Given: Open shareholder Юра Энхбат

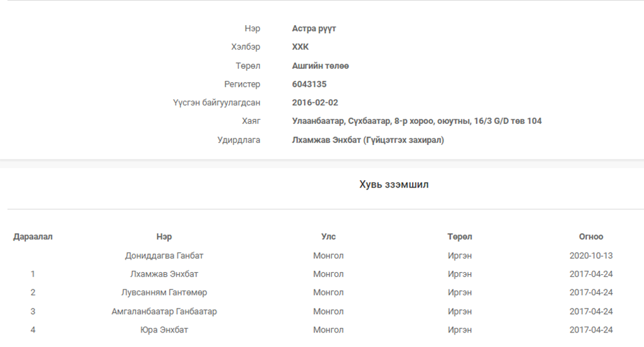Looking at the screenshot, I should pos(164,330).
